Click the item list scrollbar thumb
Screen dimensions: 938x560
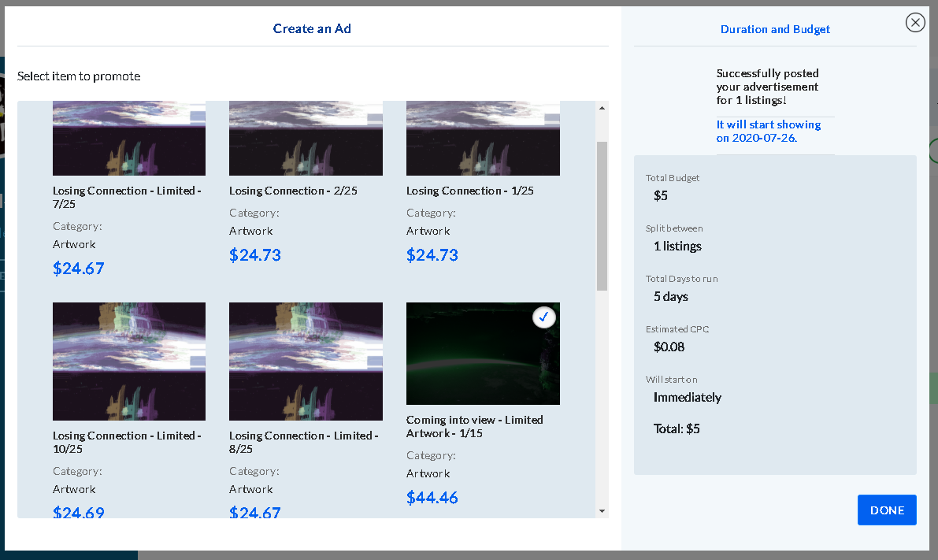[602, 216]
